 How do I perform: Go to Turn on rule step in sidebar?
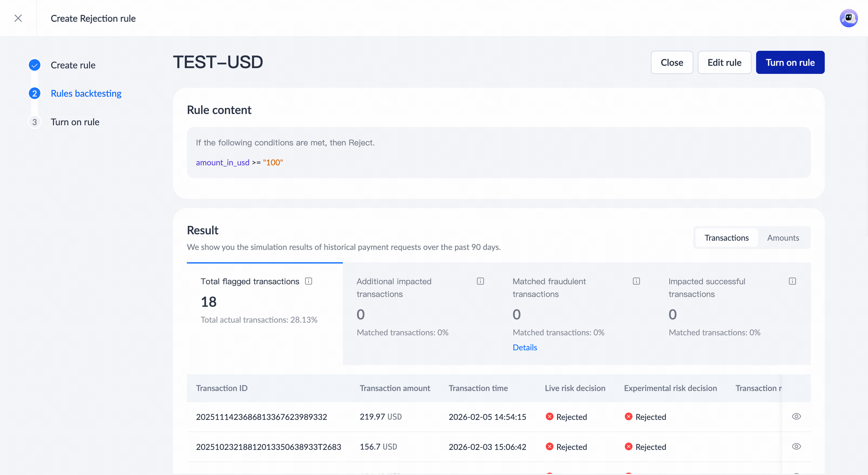click(x=75, y=122)
